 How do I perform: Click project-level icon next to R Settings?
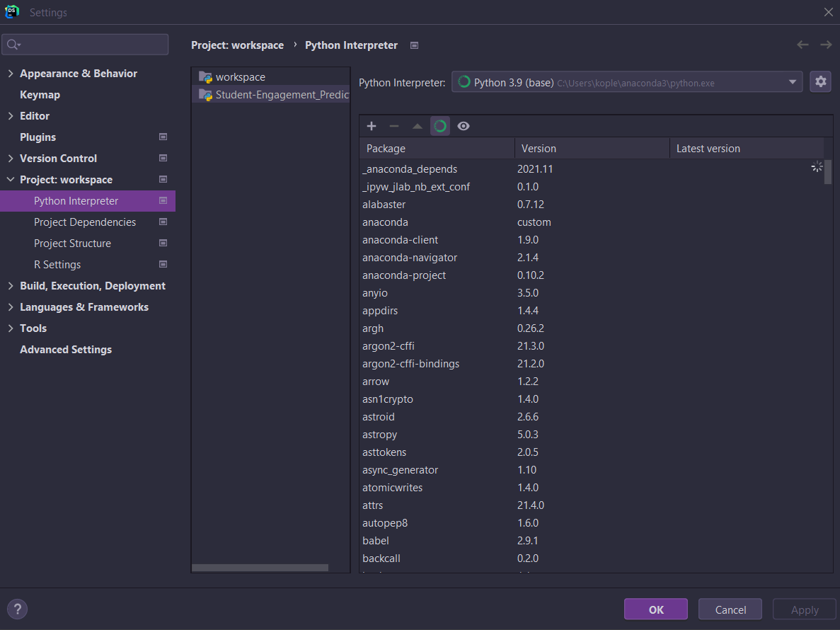coord(163,264)
